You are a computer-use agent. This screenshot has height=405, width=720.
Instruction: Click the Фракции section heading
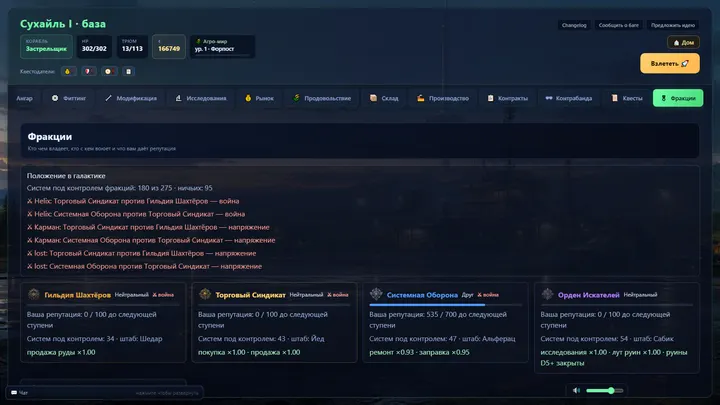pos(50,137)
